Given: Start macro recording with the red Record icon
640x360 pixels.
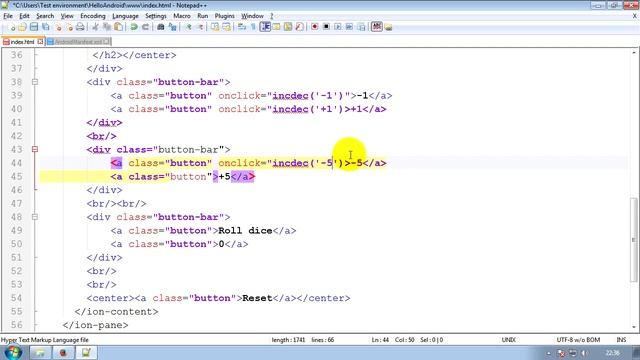Looking at the screenshot, I should tap(315, 27).
